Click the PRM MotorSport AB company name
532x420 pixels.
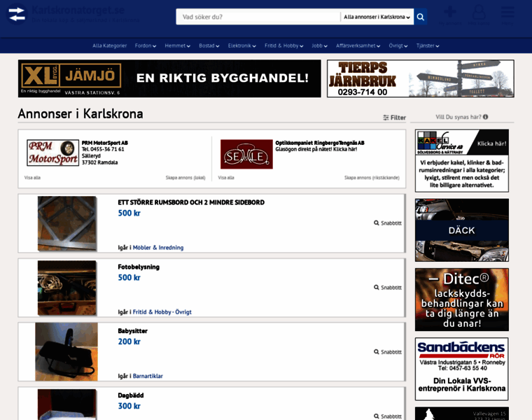point(105,143)
